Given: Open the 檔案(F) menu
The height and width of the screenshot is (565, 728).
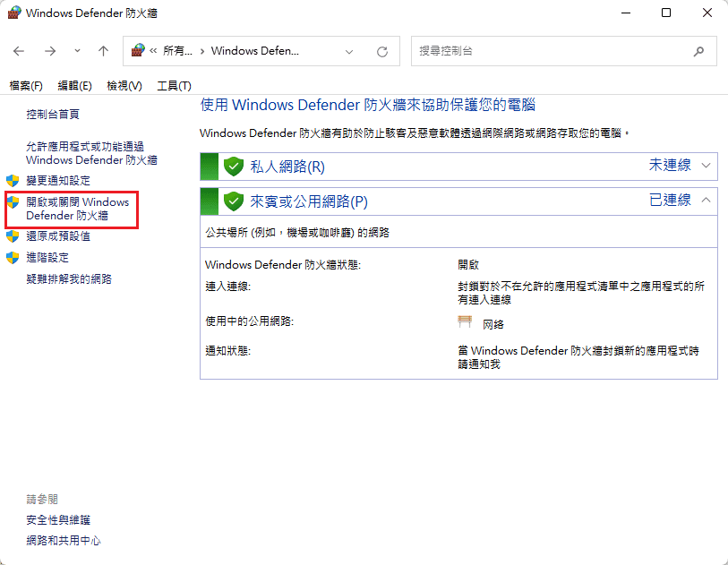Looking at the screenshot, I should click(25, 85).
